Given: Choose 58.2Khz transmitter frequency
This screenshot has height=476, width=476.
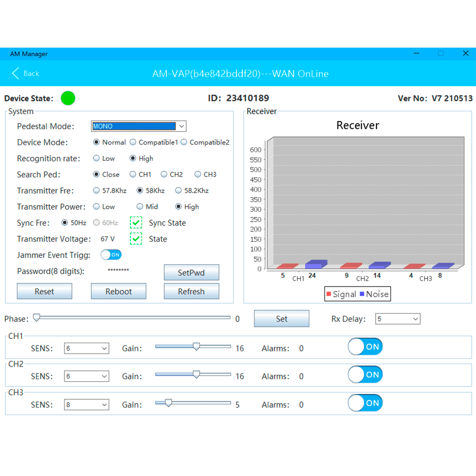Looking at the screenshot, I should (178, 191).
